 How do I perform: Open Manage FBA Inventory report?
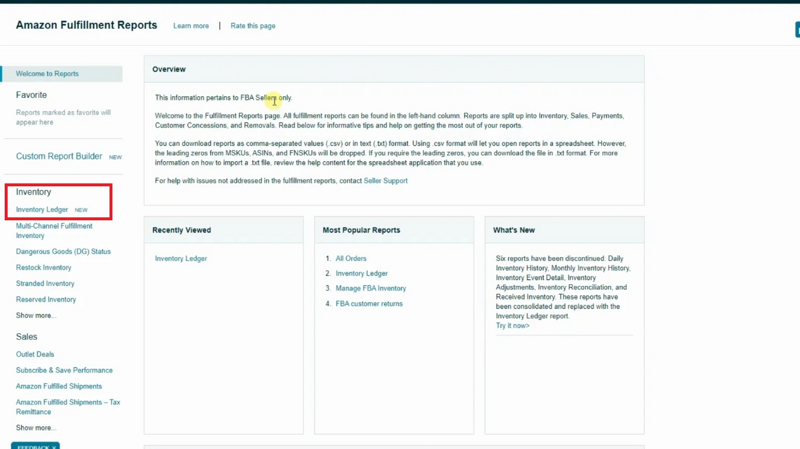371,288
